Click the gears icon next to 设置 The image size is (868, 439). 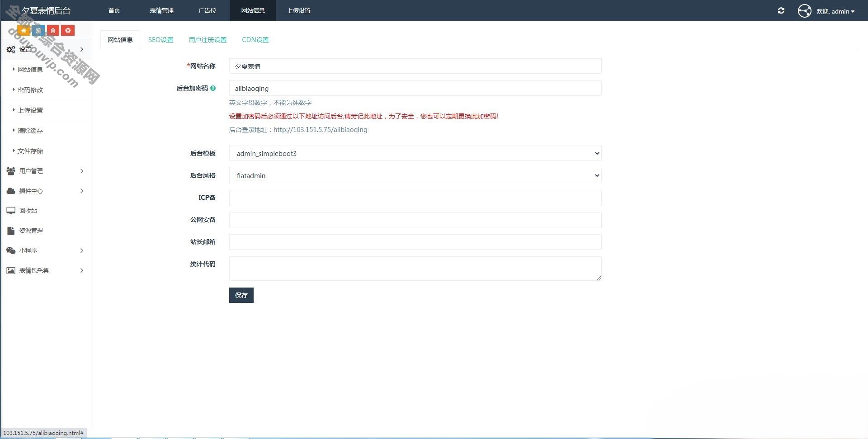[11, 49]
